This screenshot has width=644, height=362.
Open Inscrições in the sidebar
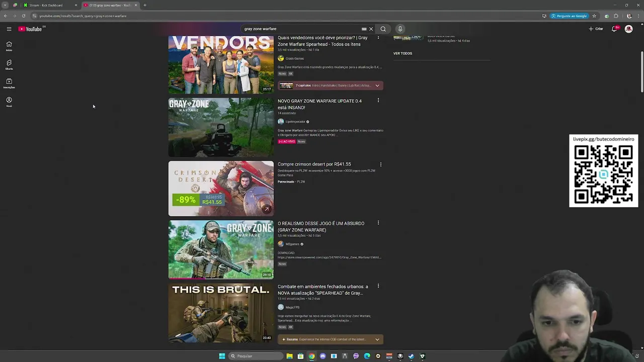click(x=9, y=83)
